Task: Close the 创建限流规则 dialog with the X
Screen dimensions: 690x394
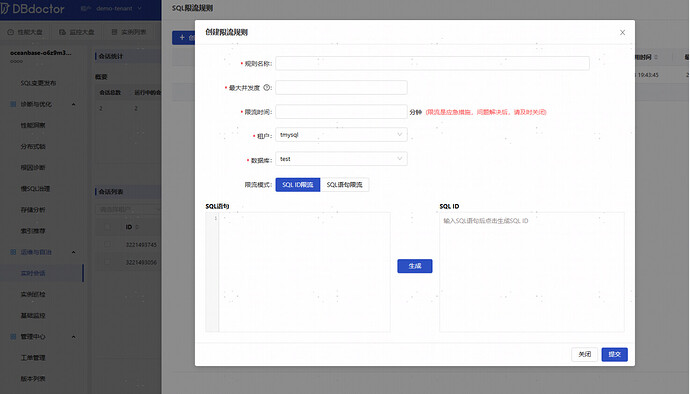Action: (622, 33)
